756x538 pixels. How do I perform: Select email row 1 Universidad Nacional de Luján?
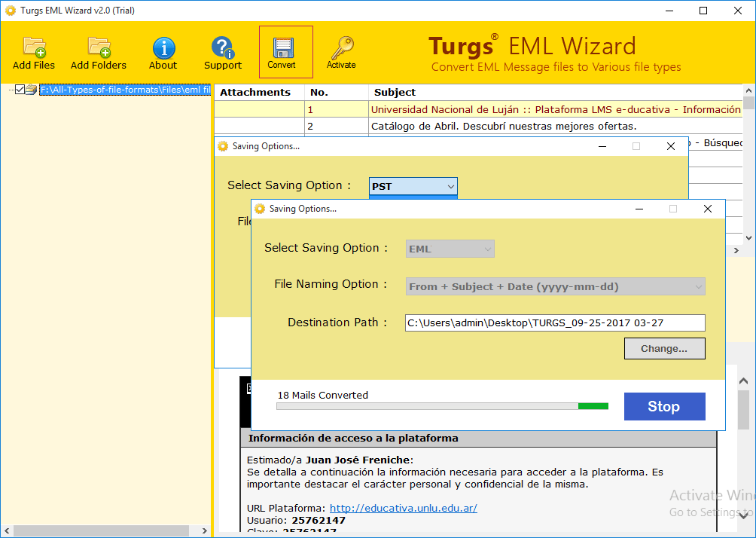pos(477,109)
